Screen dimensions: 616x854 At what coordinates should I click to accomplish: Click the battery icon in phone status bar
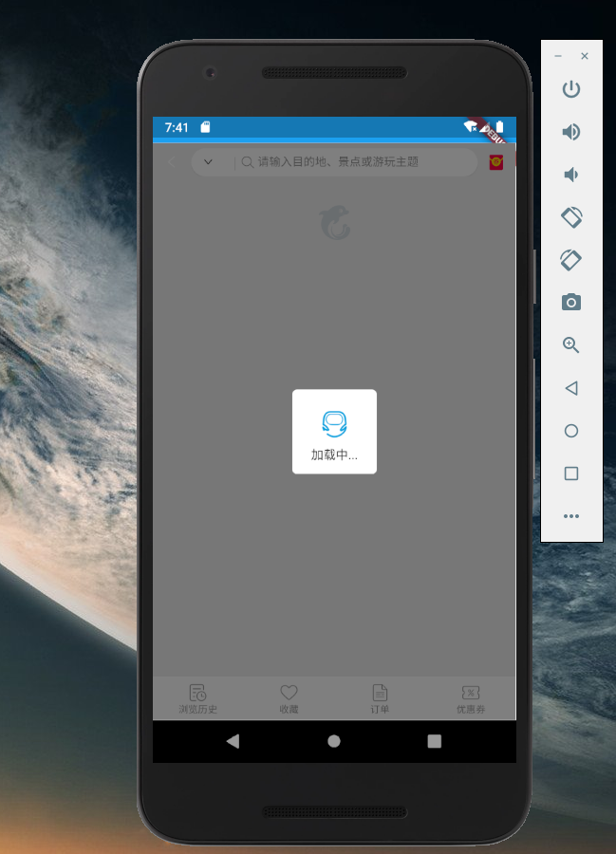[499, 127]
